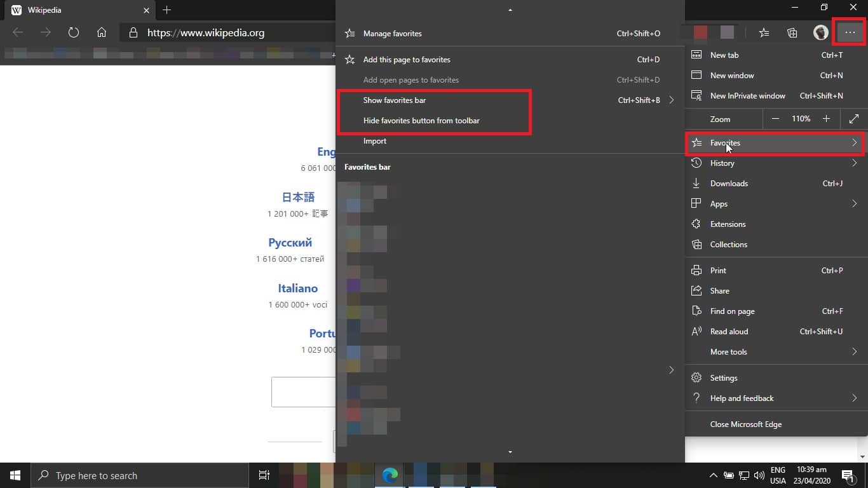Select Manage favorites menu entry

pos(392,34)
